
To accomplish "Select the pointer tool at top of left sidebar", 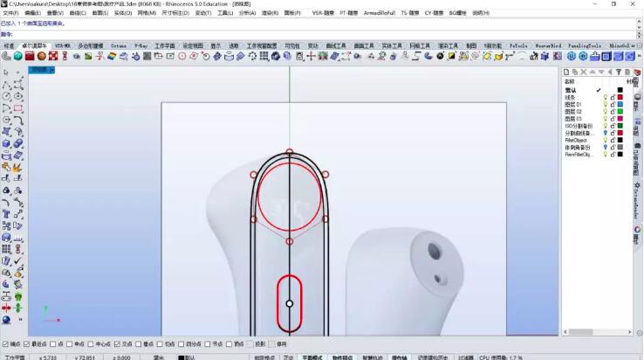I will (x=6, y=73).
